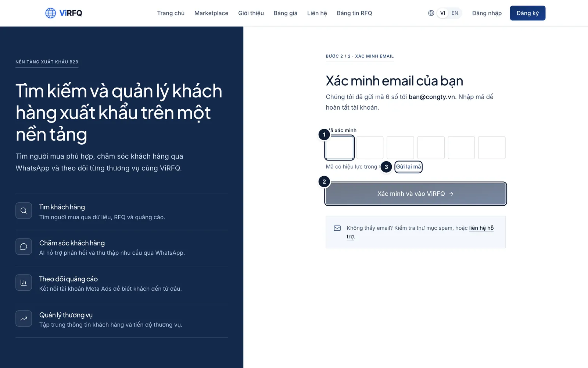The image size is (588, 368).
Task: Click the Tìm khách hàng feature title
Action: (x=62, y=207)
